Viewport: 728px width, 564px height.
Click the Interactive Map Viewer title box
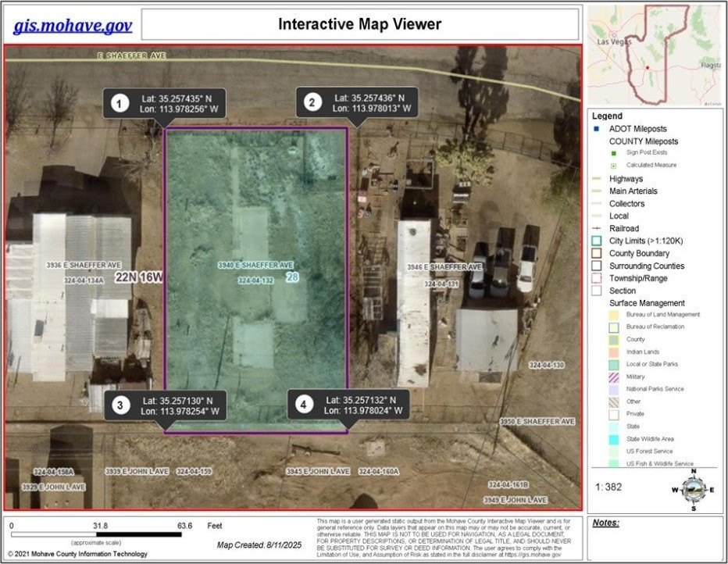[359, 25]
